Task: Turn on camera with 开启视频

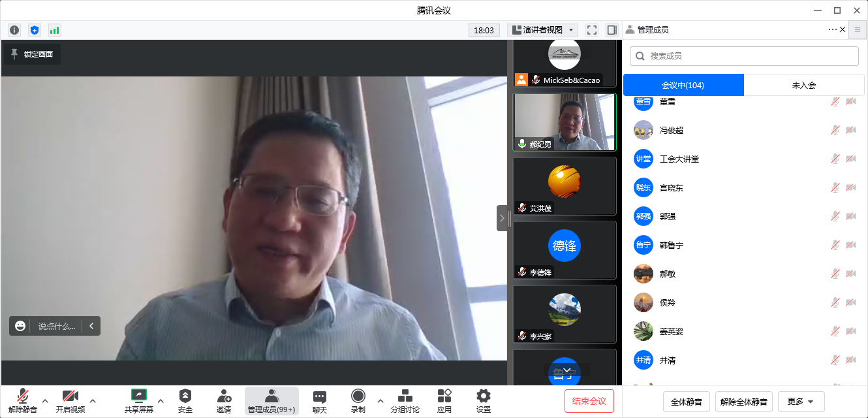Action: [x=70, y=400]
